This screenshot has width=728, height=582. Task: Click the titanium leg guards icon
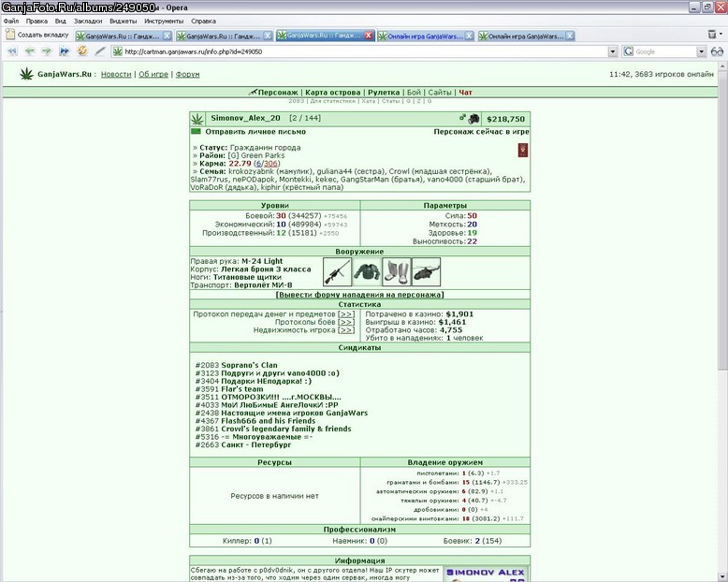[397, 272]
